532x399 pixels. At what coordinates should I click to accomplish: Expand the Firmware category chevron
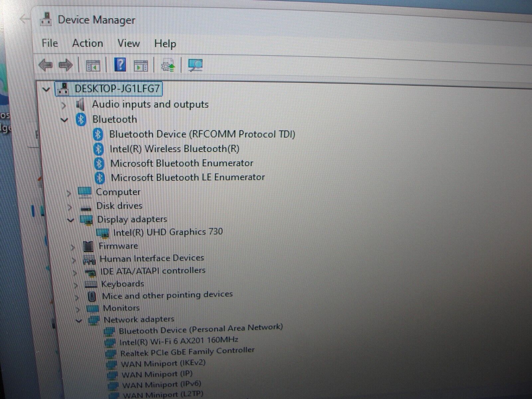pos(72,247)
